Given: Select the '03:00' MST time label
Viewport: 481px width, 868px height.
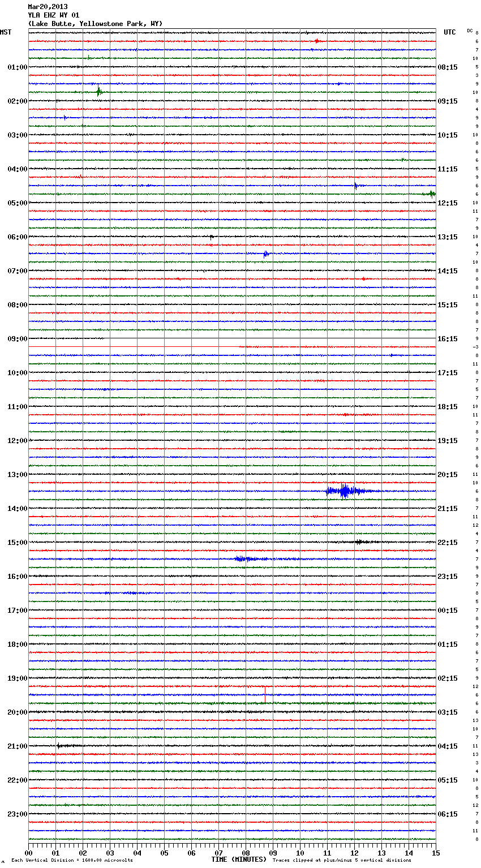Looking at the screenshot, I should (18, 135).
